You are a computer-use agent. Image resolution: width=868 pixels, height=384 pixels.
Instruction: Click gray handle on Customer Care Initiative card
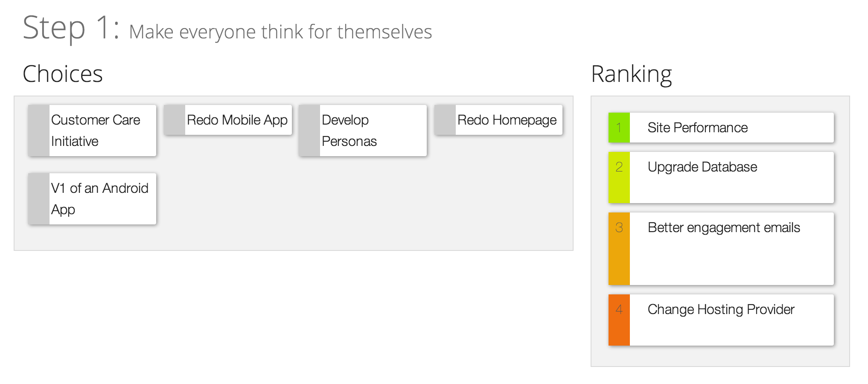[39, 131]
